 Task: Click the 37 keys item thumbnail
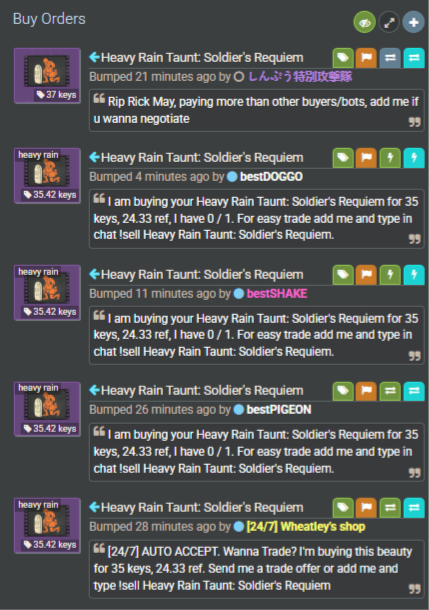click(47, 76)
